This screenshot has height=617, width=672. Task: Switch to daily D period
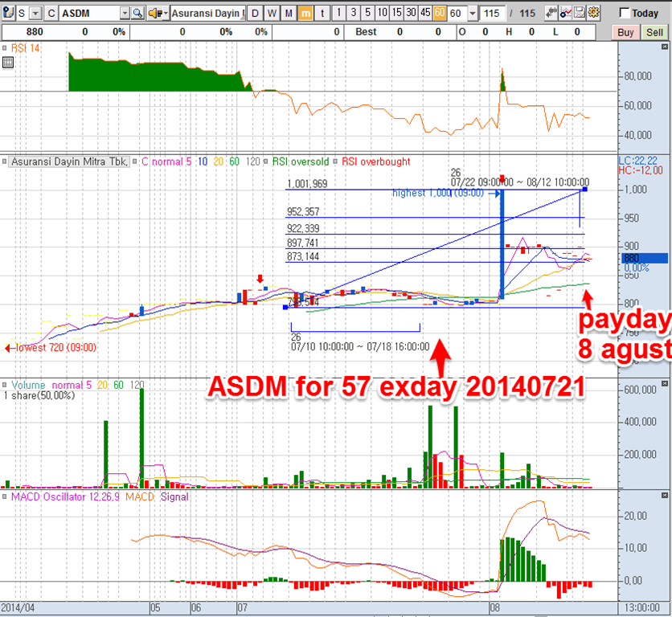pyautogui.click(x=255, y=14)
